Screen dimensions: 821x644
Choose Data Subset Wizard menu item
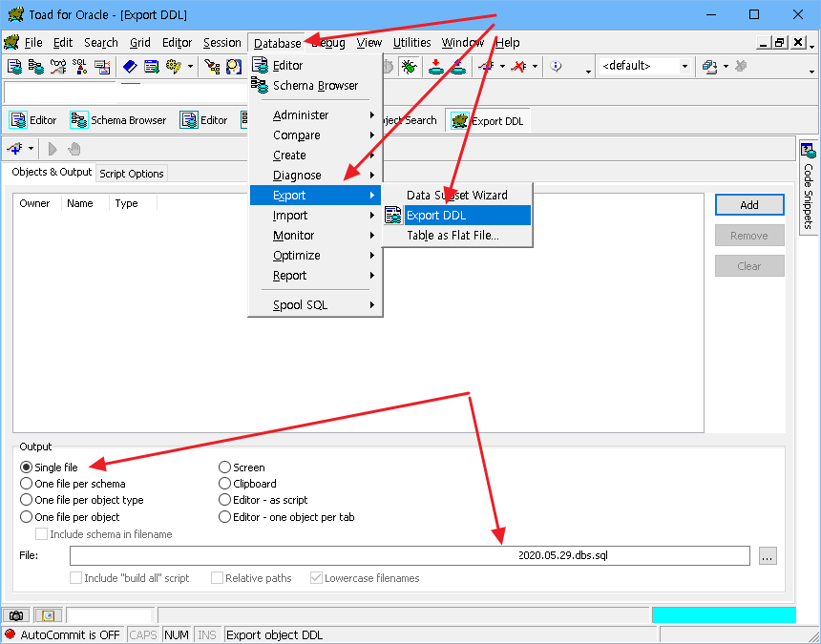(457, 196)
